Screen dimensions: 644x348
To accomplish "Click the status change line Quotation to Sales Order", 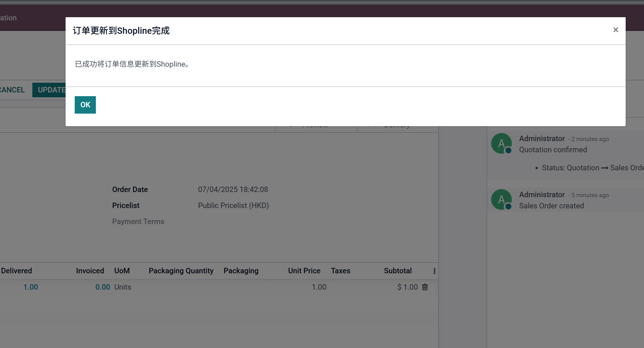I will coord(593,168).
